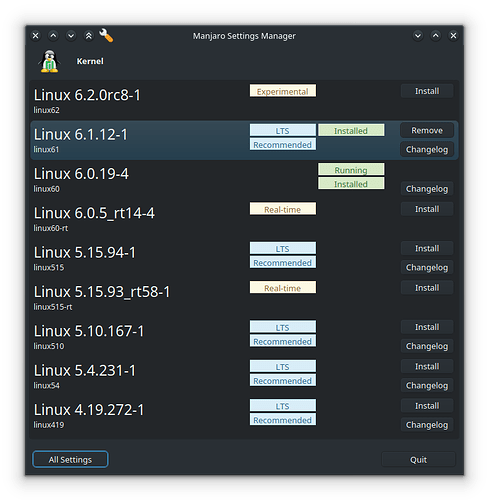Install the linux515-rt real-time kernel
This screenshot has width=489, height=500.
427,288
